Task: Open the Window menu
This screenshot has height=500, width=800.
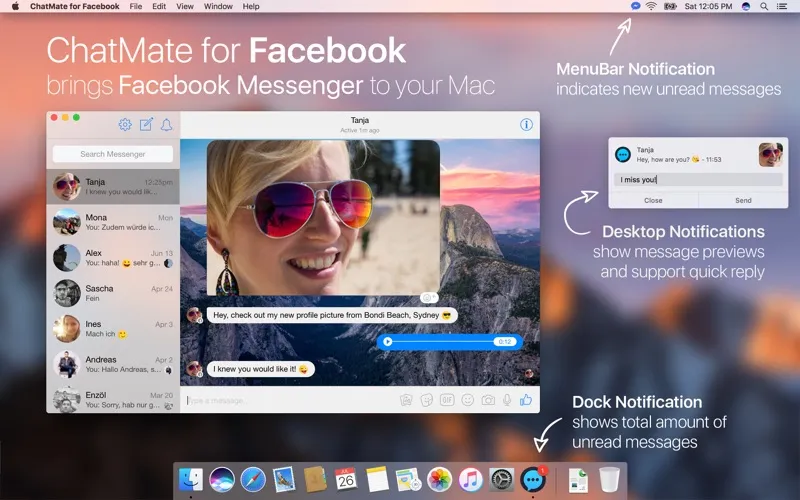Action: [x=218, y=6]
